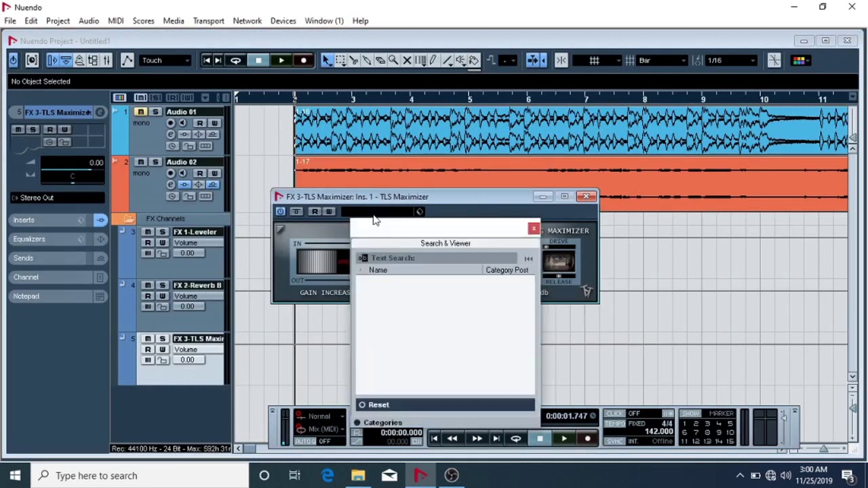Image resolution: width=868 pixels, height=488 pixels.
Task: Select the Object Selection arrow tool
Action: [x=326, y=60]
